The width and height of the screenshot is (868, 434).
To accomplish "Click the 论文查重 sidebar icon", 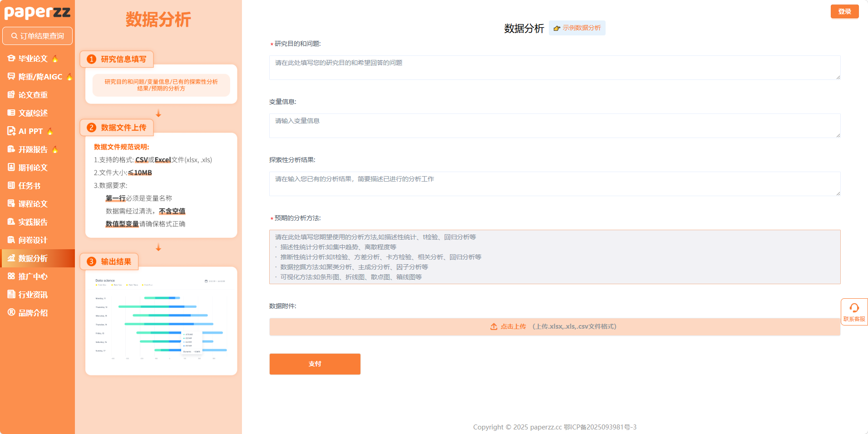I will tap(11, 95).
